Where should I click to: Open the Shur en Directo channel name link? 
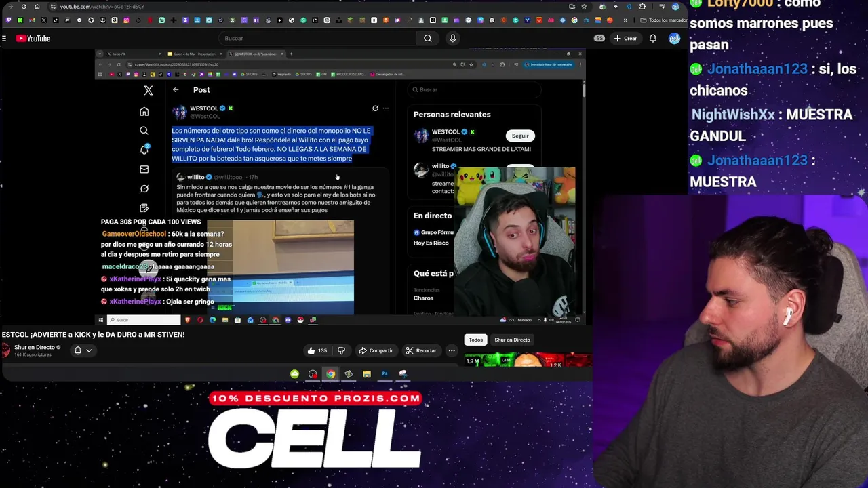point(35,347)
